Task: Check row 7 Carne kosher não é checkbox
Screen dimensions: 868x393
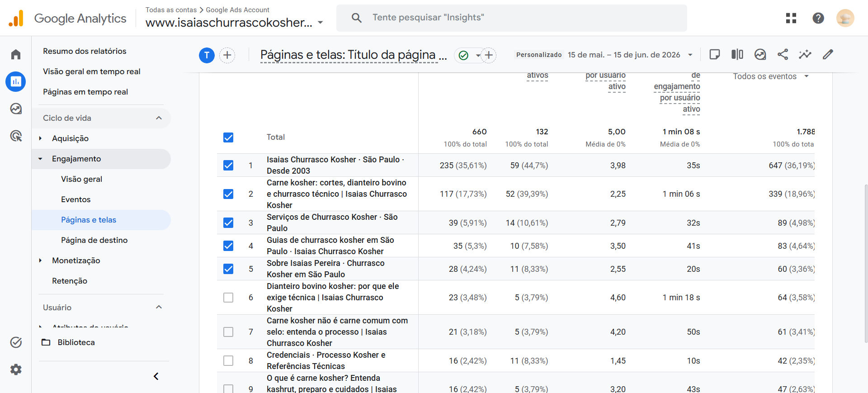Action: point(228,332)
